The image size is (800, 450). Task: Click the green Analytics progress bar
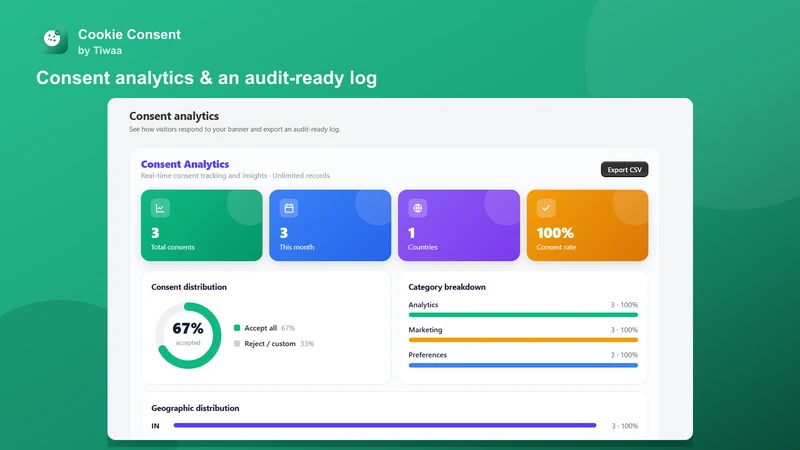[523, 315]
